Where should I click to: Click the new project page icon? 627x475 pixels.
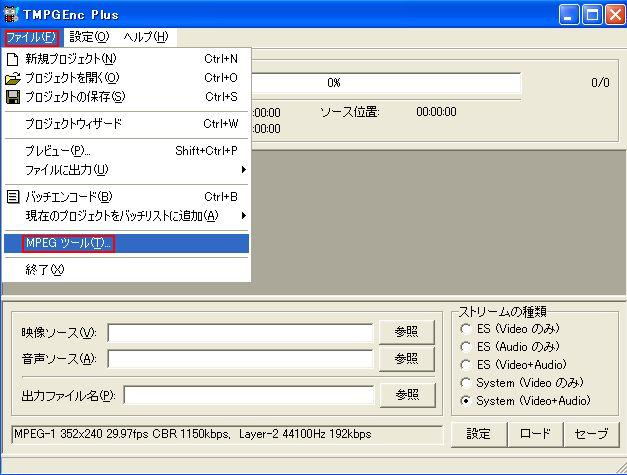coord(13,59)
